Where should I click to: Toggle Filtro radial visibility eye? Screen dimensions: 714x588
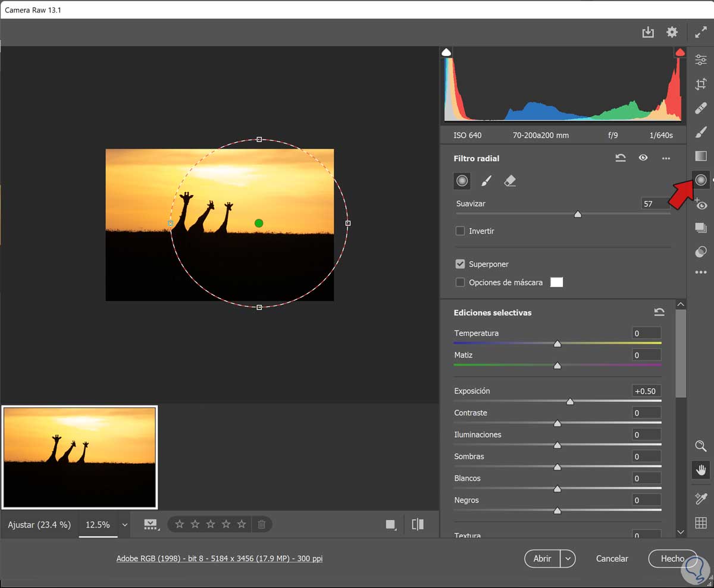(x=643, y=158)
